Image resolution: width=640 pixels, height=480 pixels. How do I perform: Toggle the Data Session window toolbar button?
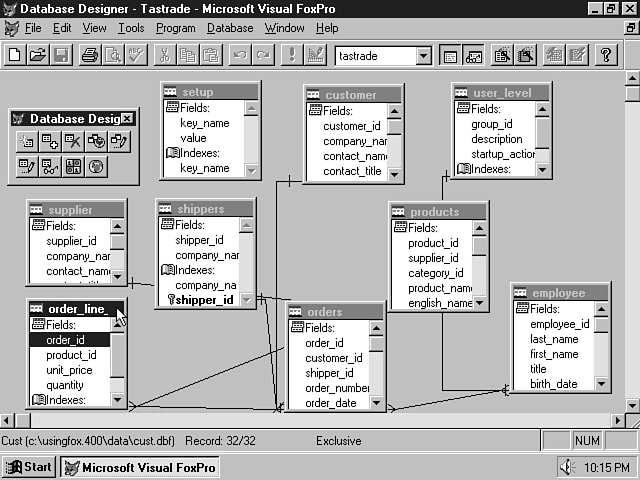(x=473, y=55)
